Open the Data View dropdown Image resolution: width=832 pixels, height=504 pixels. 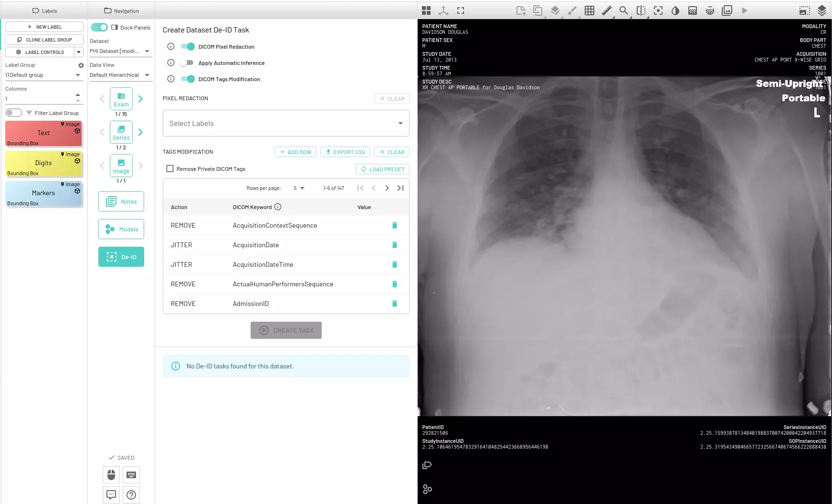tap(119, 75)
